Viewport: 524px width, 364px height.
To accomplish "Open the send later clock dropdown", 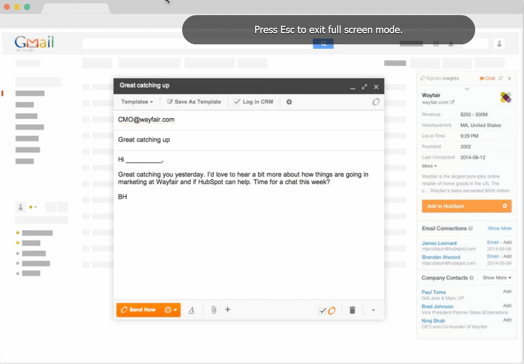I will click(x=171, y=310).
